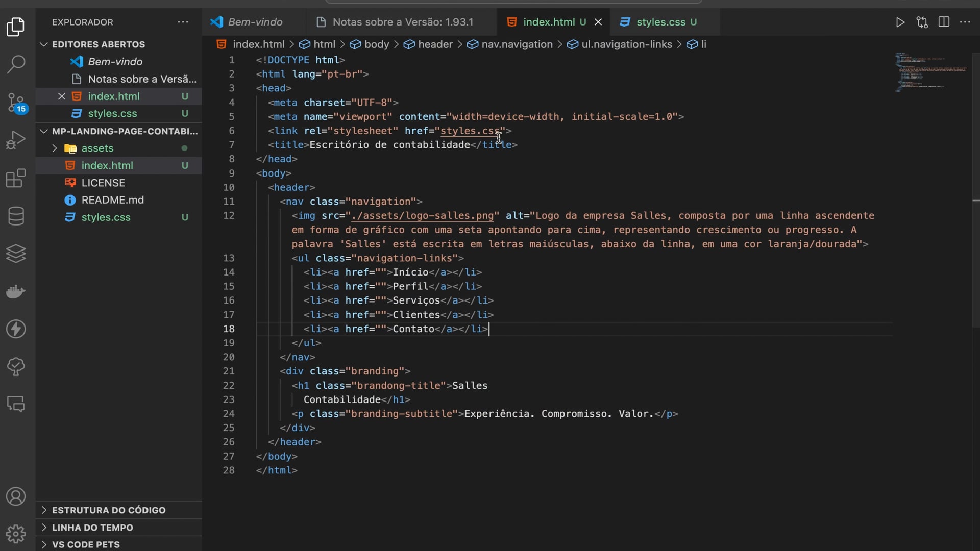Split the editor to the right

[944, 22]
